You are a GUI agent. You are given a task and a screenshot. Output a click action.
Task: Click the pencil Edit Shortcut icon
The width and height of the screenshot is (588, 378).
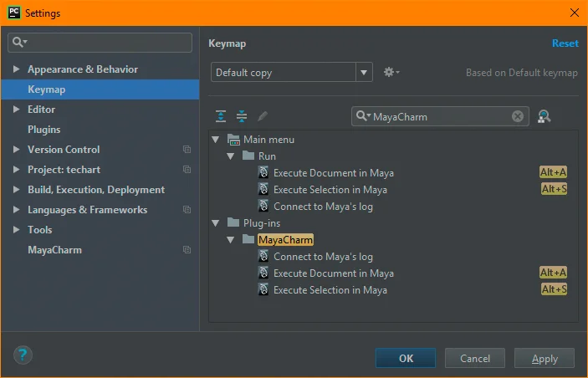pyautogui.click(x=263, y=116)
